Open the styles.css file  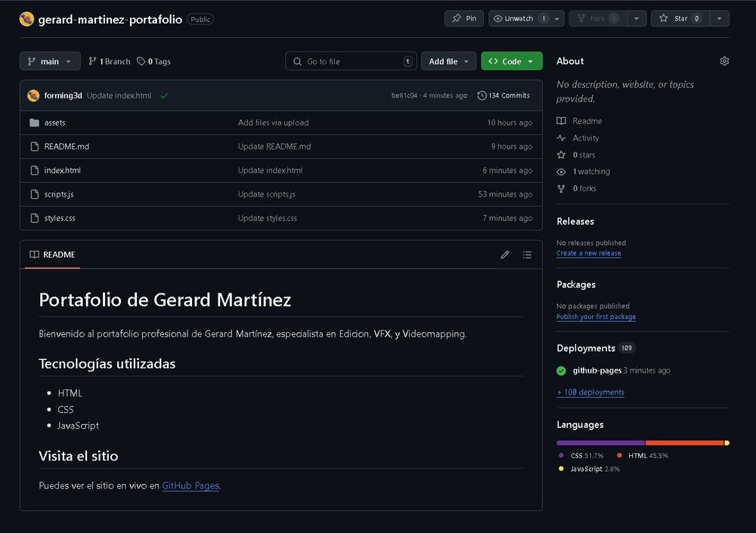tap(60, 218)
